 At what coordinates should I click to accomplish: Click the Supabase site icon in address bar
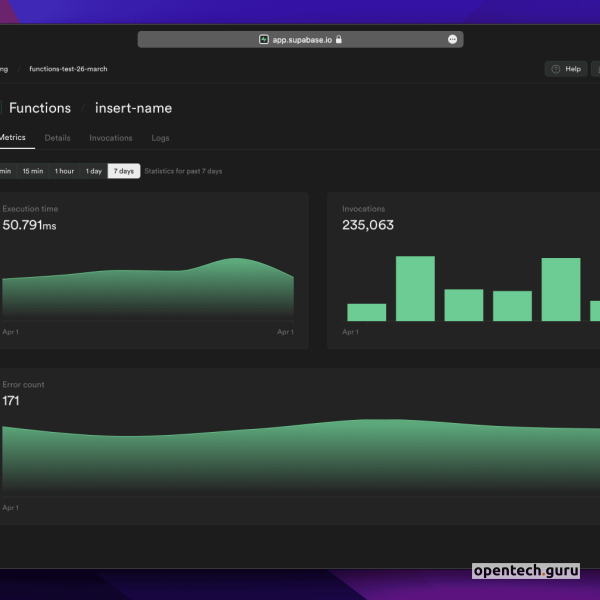(x=264, y=40)
